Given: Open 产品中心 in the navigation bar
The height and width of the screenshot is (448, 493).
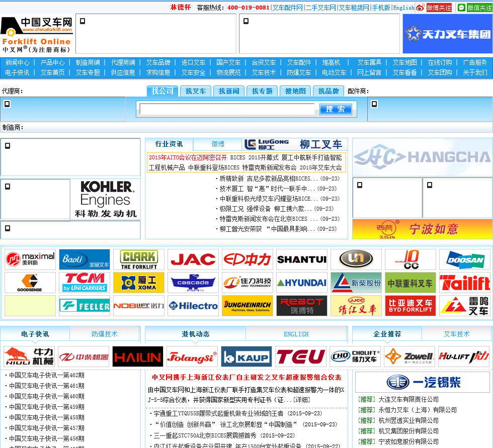Looking at the screenshot, I should click(x=52, y=62).
